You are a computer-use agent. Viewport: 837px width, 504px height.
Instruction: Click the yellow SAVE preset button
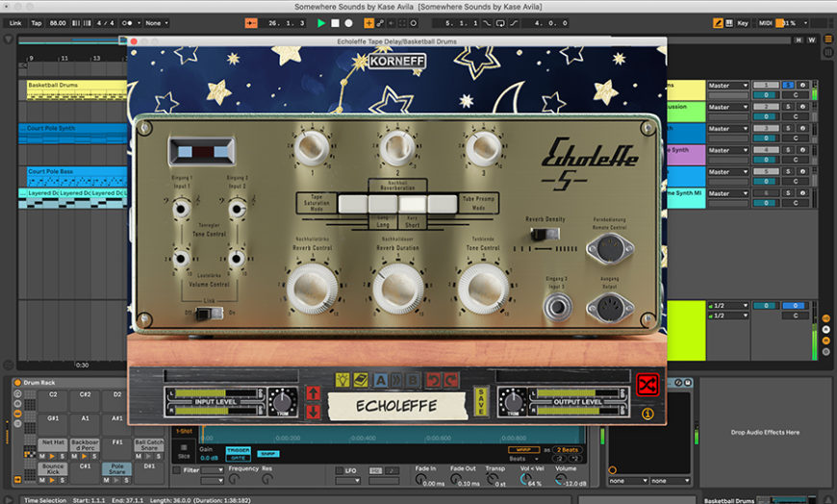481,401
